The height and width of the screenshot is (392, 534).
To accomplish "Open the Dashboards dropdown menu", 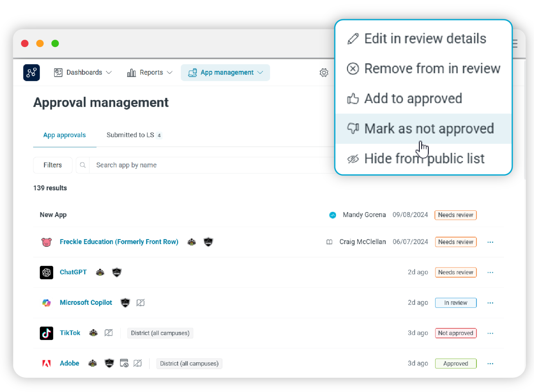I will pos(83,72).
